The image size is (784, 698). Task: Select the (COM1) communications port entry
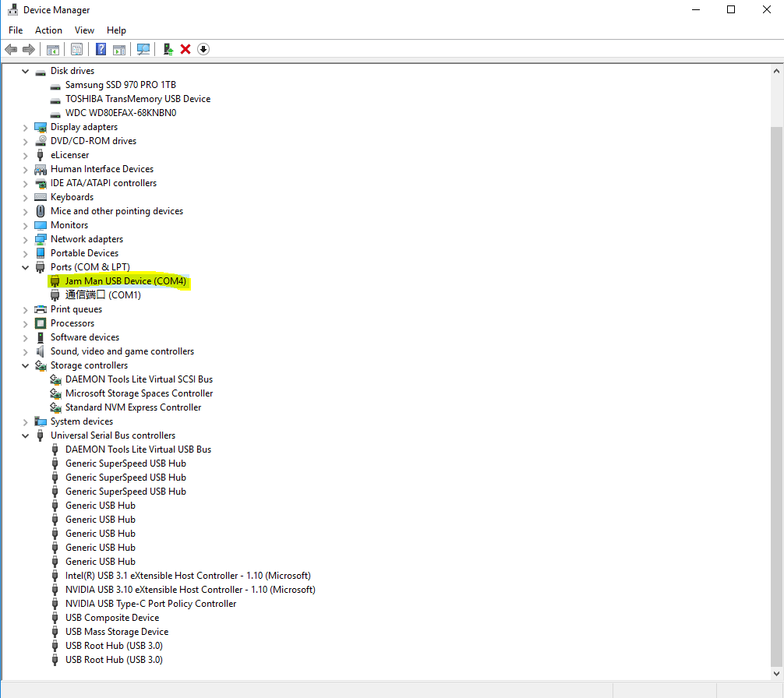click(x=103, y=295)
